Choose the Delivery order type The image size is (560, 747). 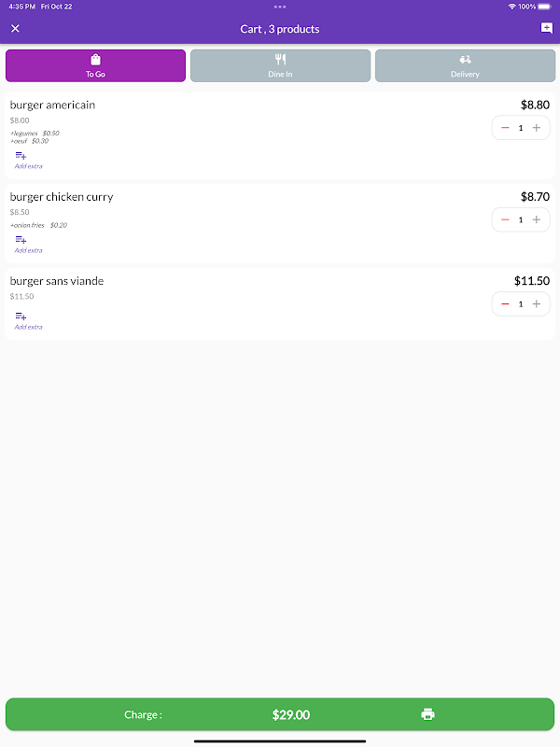(465, 65)
